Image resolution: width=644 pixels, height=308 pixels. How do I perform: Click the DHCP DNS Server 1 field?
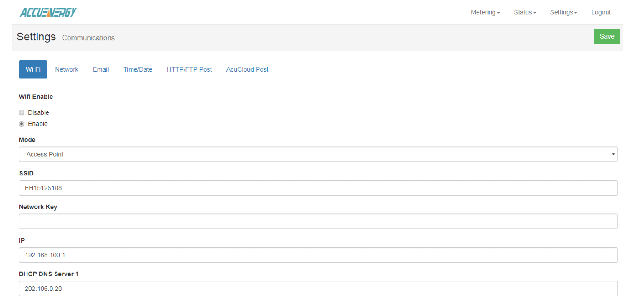(x=318, y=289)
